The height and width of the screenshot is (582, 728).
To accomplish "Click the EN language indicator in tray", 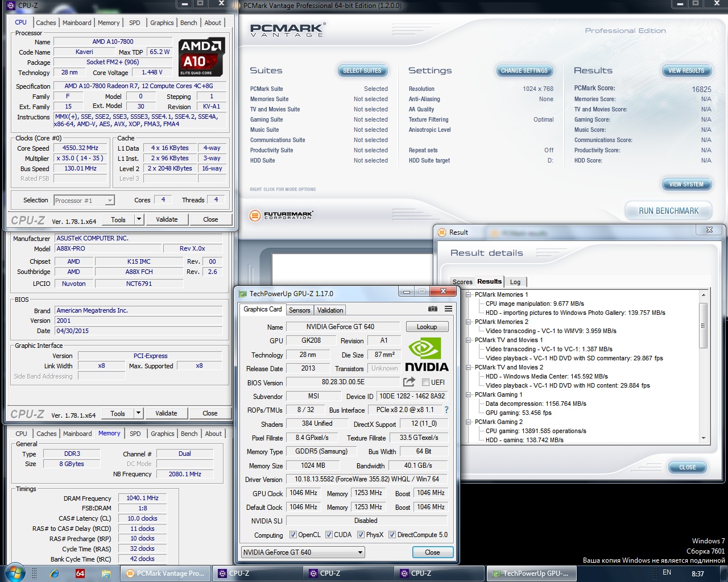I will tap(667, 572).
